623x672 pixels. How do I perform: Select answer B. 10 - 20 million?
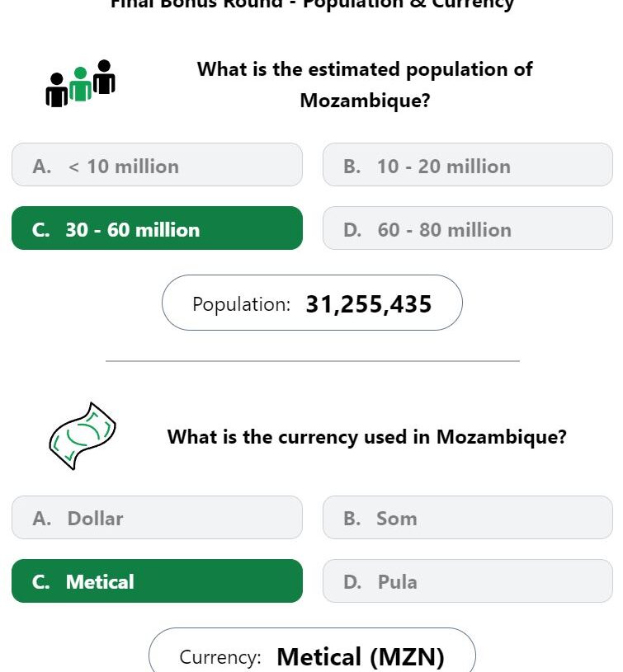[467, 165]
